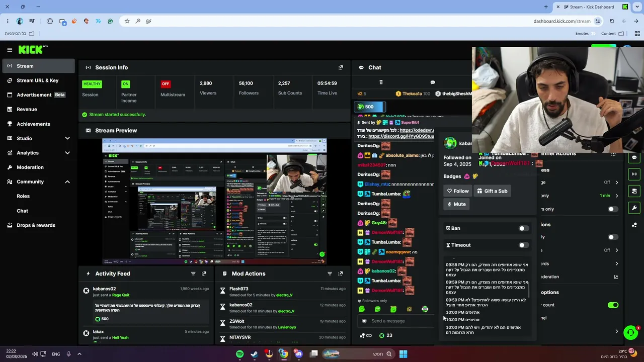This screenshot has width=644, height=362.
Task: Pop out the Activity Feed panel
Action: 204,274
